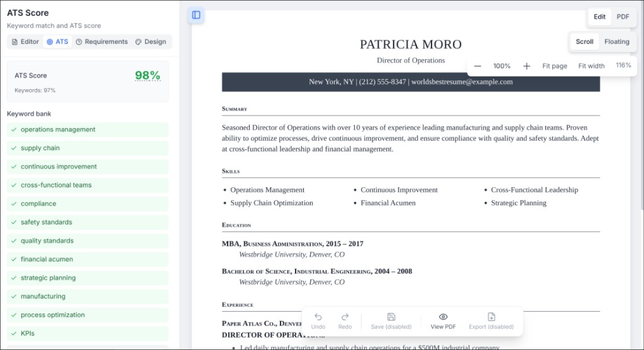
Task: Click the Education section heading
Action: (236, 225)
